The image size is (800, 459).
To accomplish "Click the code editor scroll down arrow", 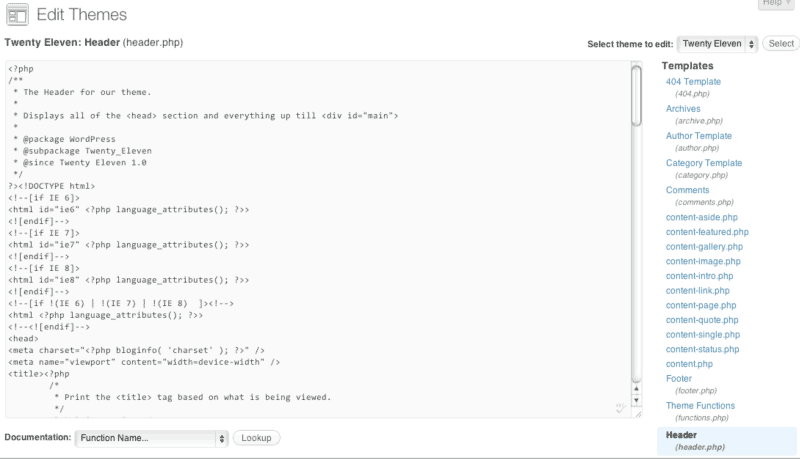I will pos(636,400).
